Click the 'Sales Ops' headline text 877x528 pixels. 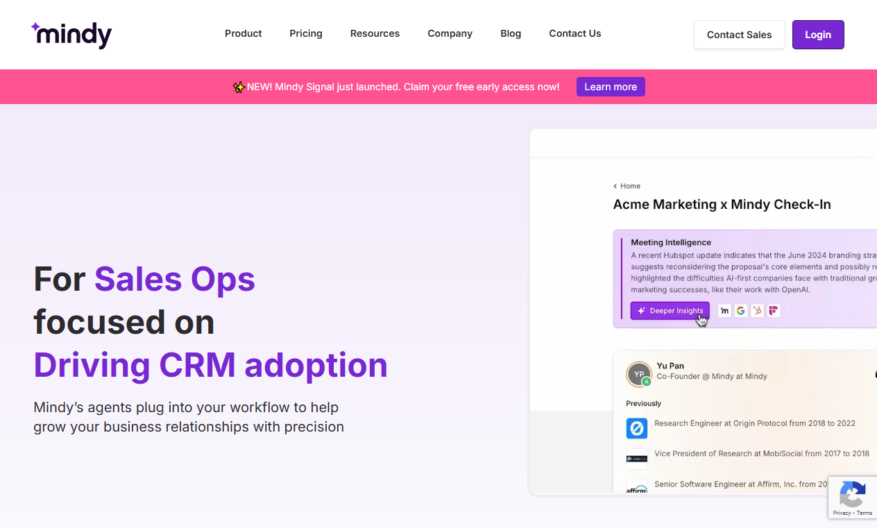point(175,279)
